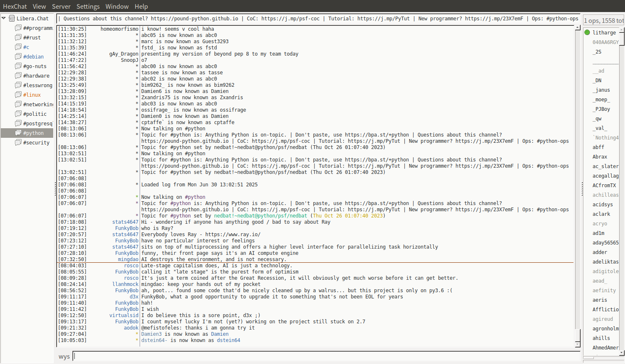Click the Libera.Chat server icon
This screenshot has height=364, width=625.
[12, 18]
